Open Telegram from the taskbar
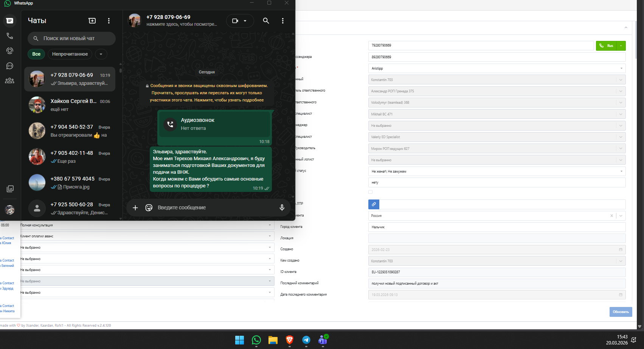The height and width of the screenshot is (349, 644). pyautogui.click(x=306, y=340)
